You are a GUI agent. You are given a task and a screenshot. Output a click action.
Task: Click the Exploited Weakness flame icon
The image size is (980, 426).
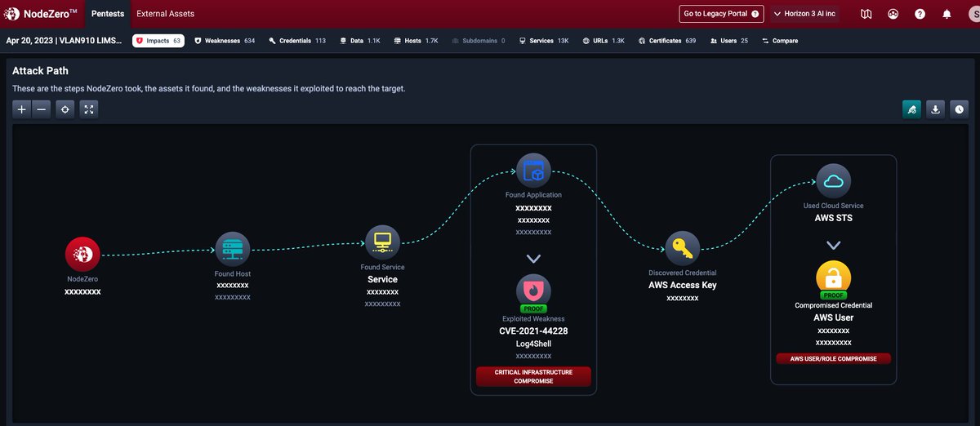pos(533,290)
